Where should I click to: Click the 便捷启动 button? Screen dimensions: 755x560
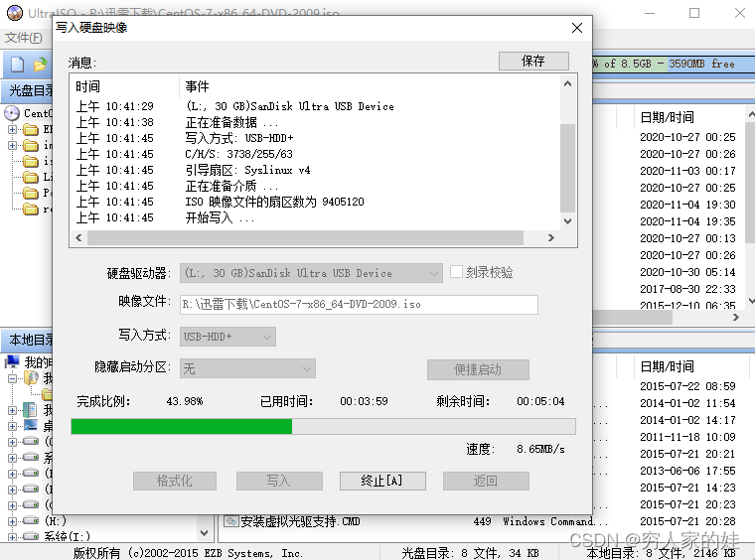click(478, 369)
